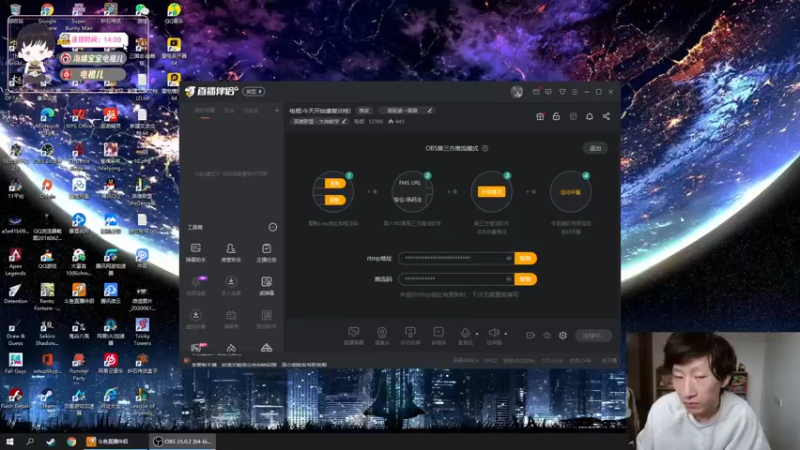Reveal the stream key with eye icon
Screen dimensions: 800x450
(x=509, y=279)
